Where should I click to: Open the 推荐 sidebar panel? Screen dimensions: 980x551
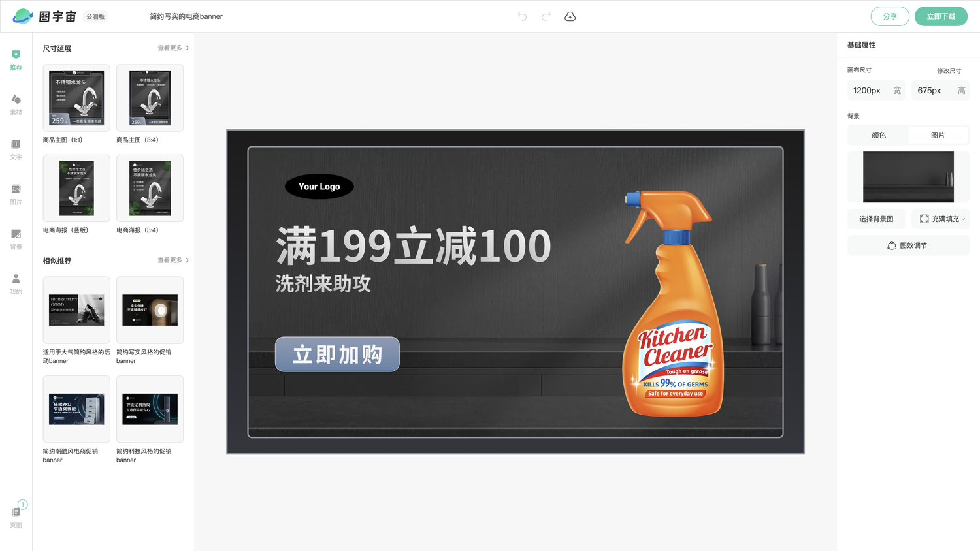(x=16, y=59)
